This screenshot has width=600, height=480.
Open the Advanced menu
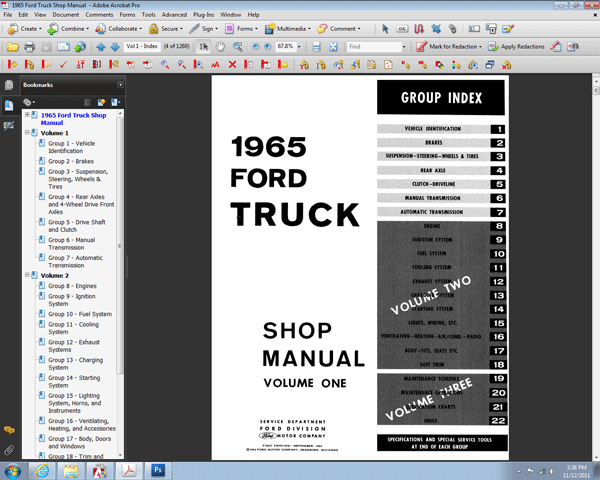(x=174, y=15)
